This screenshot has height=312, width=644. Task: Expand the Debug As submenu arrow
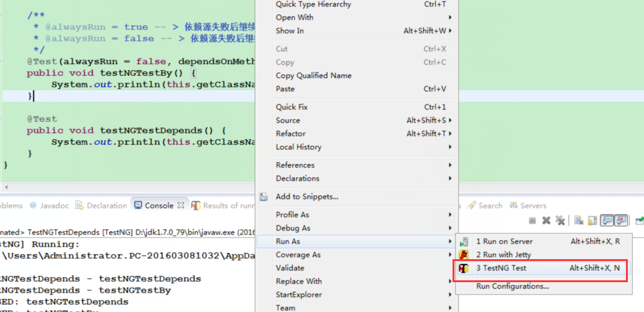pos(450,228)
